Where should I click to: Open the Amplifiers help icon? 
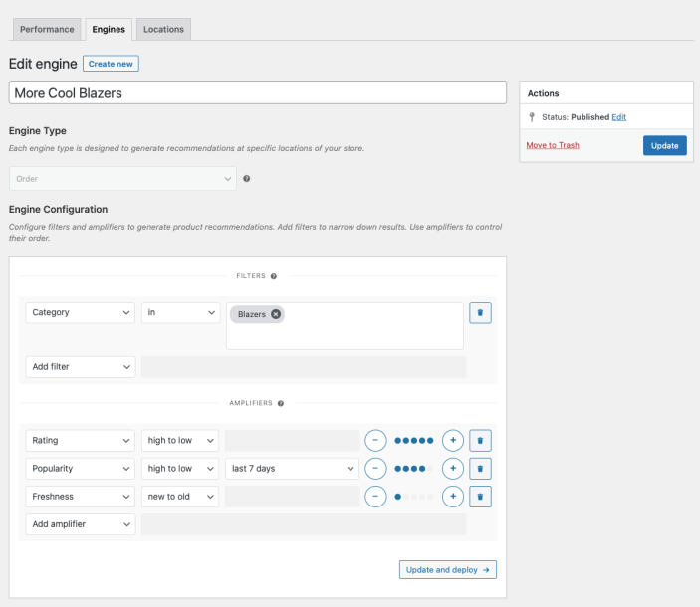click(x=281, y=403)
